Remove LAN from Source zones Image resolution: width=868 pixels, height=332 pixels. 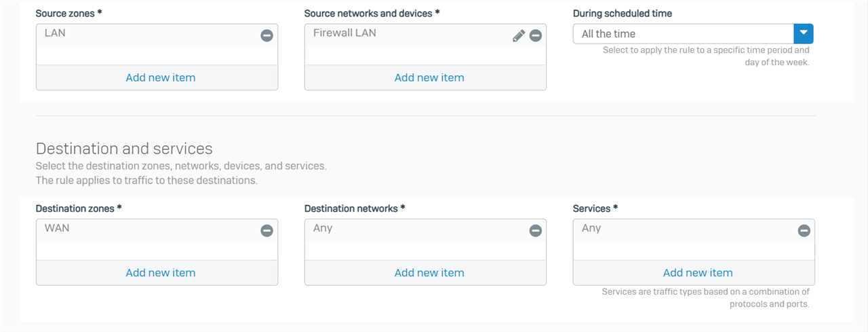tap(267, 35)
